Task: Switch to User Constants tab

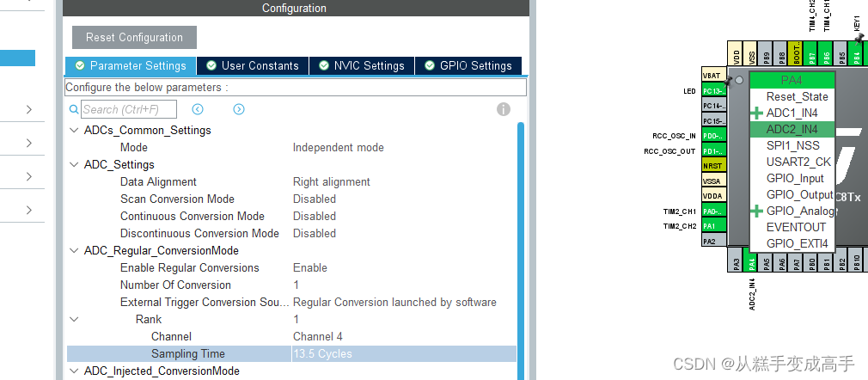Action: click(253, 66)
